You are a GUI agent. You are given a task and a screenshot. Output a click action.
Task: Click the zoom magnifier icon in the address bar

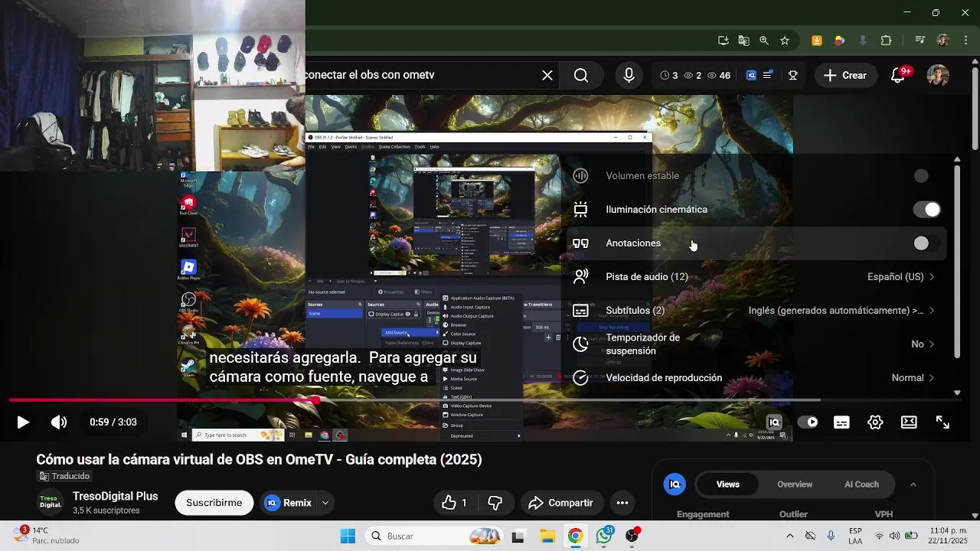click(x=764, y=41)
